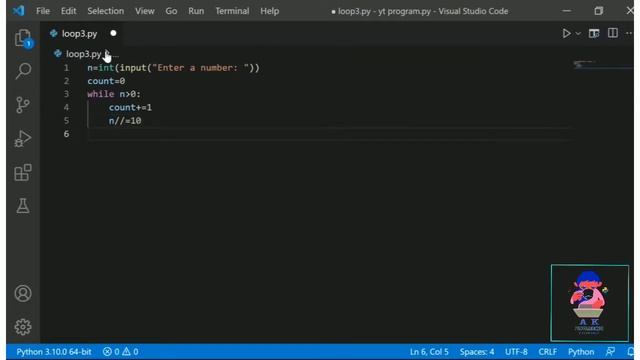Click the count=0 code line

(x=106, y=81)
